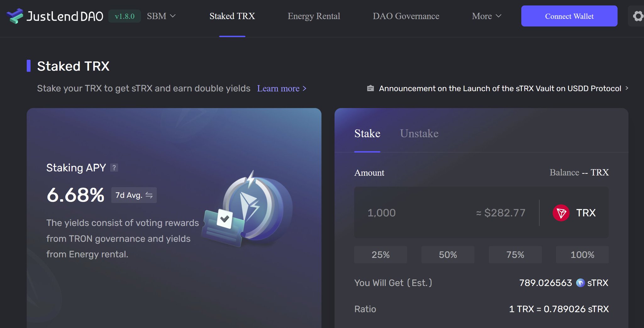Image resolution: width=644 pixels, height=328 pixels.
Task: Open the More dropdown menu
Action: click(486, 16)
